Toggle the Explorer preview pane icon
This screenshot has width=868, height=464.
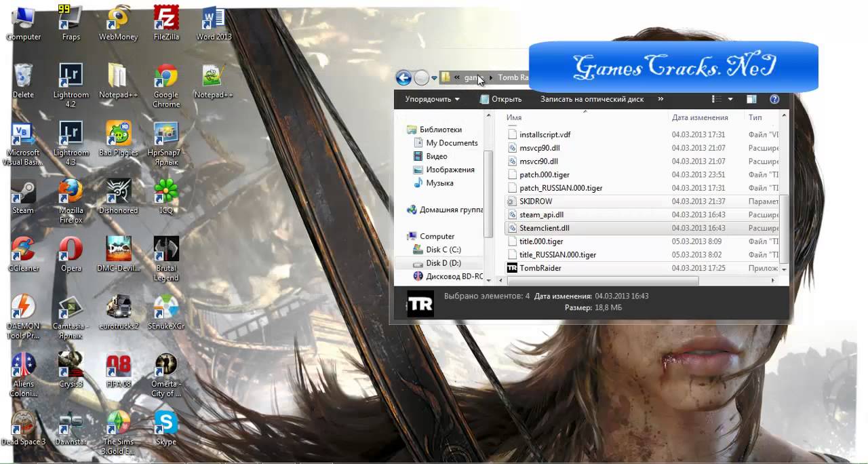(x=751, y=99)
